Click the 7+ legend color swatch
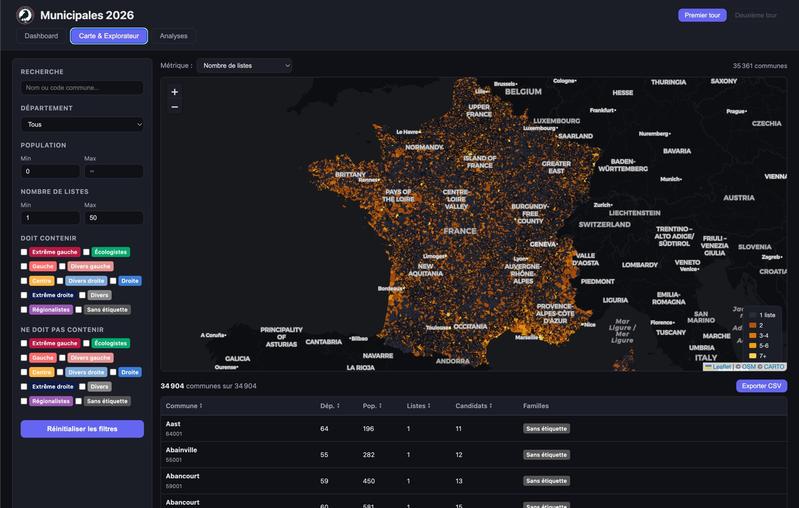This screenshot has width=799, height=508. click(x=752, y=355)
